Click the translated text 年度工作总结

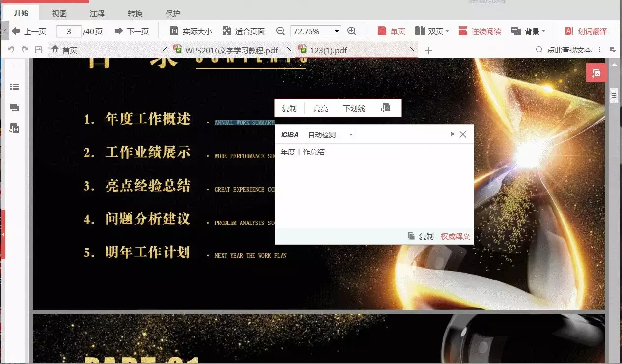click(303, 152)
